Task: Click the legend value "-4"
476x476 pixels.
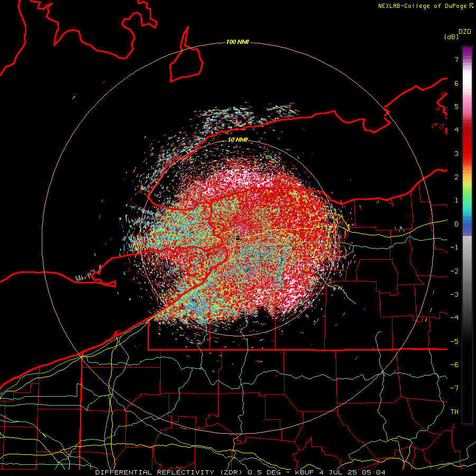Action: point(454,318)
